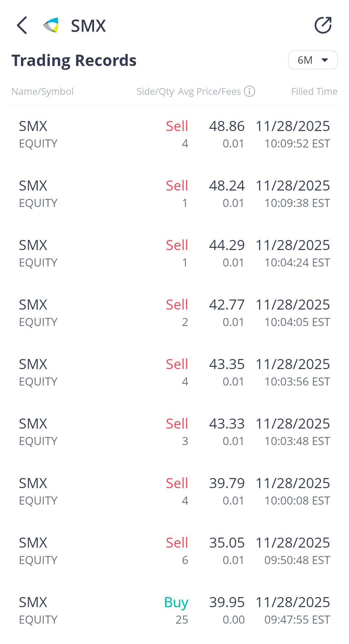Tap the Side/Qty column header
This screenshot has height=644, width=349.
tap(155, 92)
